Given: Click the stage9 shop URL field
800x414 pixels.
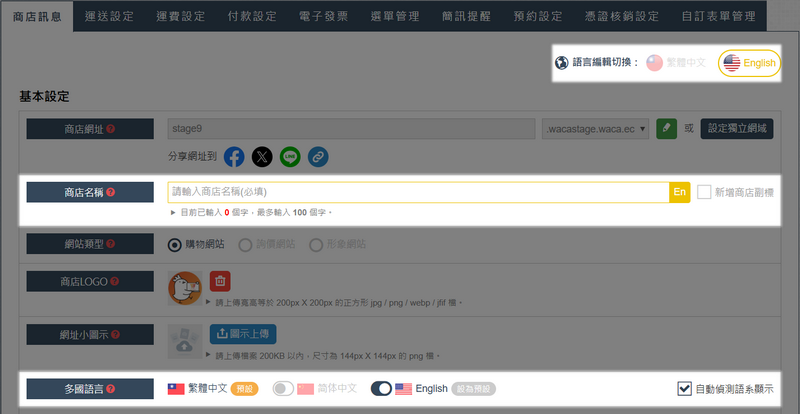Looking at the screenshot, I should click(351, 129).
